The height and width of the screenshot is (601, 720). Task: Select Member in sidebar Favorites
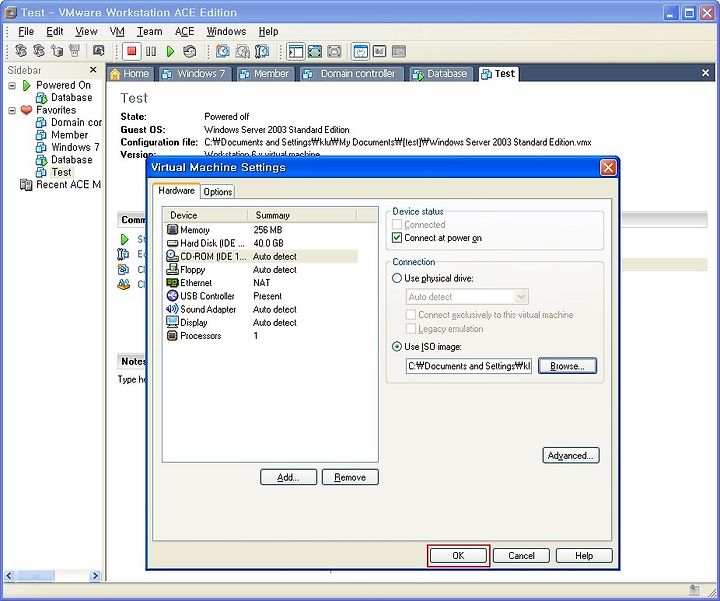click(69, 135)
